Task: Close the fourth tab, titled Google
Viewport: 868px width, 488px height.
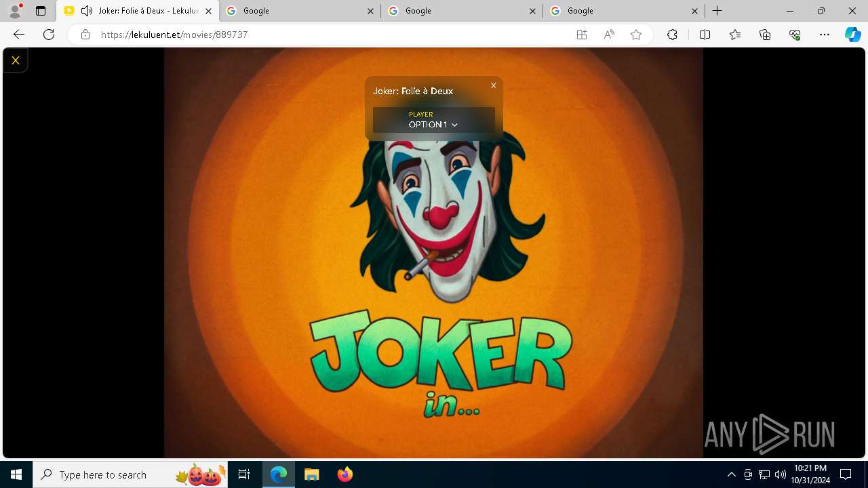Action: 695,11
